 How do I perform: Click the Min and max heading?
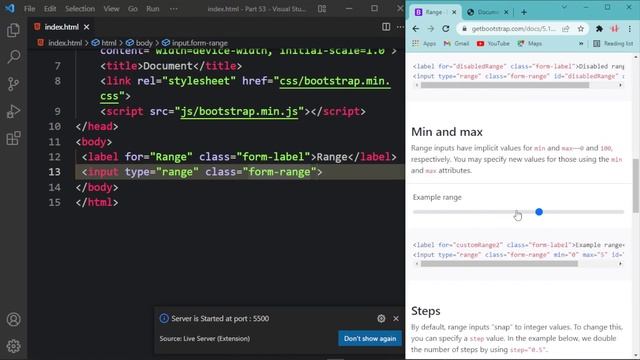447,132
